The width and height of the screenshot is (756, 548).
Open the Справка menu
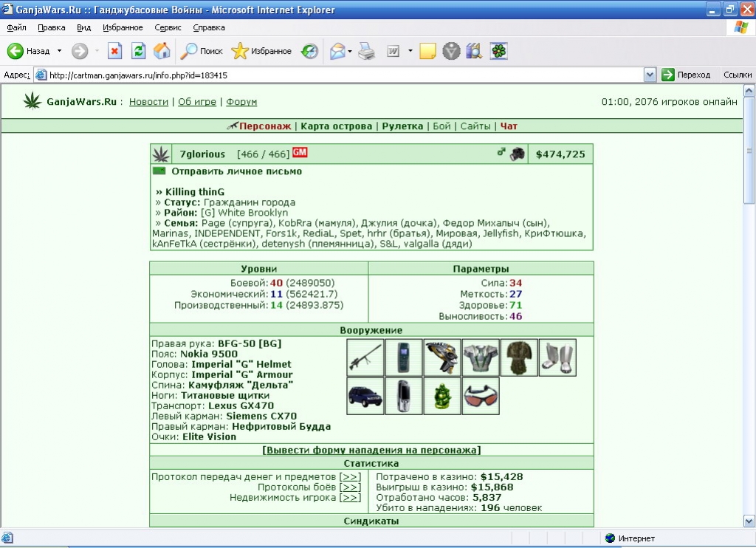[x=209, y=27]
